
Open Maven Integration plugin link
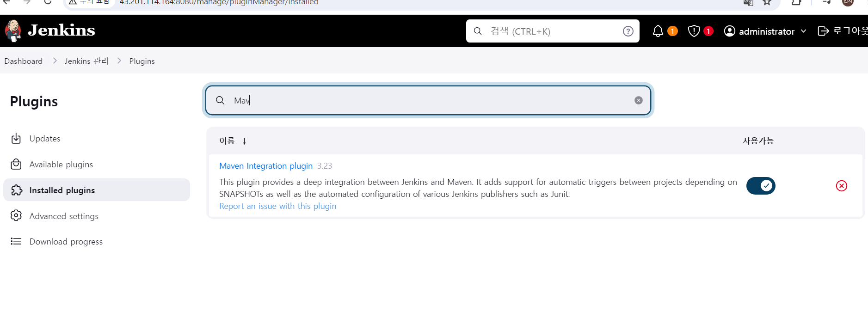pos(266,165)
